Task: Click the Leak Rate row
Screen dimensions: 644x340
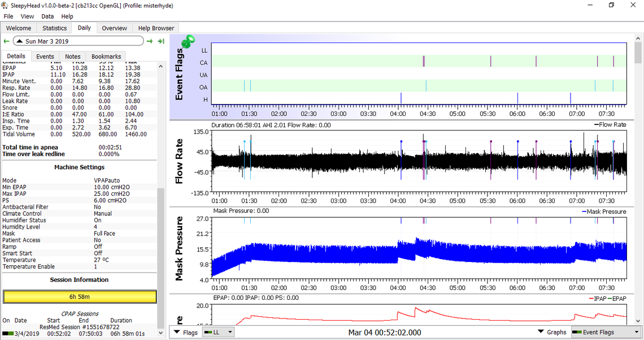Action: click(79, 101)
